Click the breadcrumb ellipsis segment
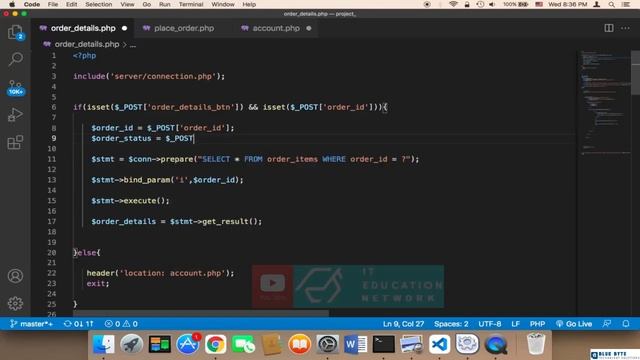The image size is (640, 360). click(x=133, y=44)
